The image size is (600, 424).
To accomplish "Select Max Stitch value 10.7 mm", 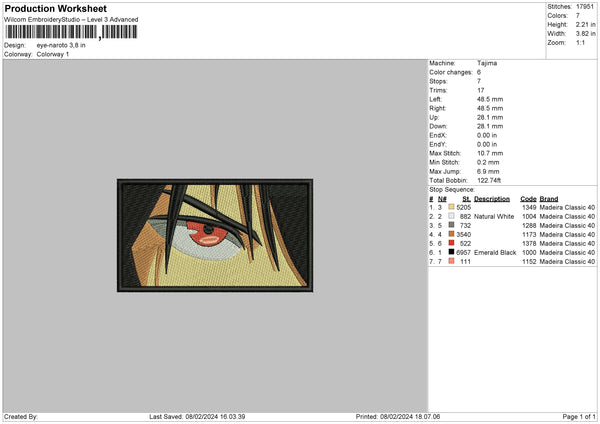I will point(490,153).
